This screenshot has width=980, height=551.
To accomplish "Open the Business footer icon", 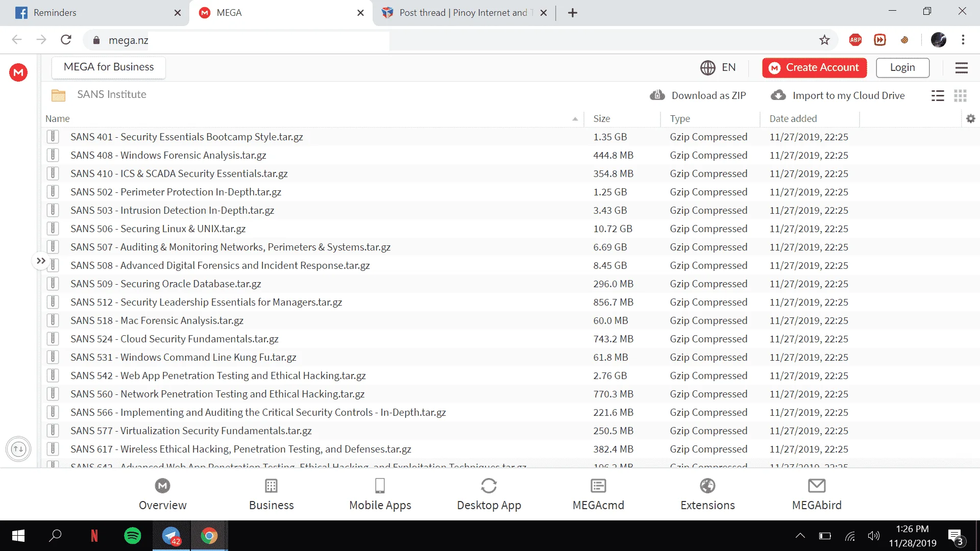I will click(271, 486).
